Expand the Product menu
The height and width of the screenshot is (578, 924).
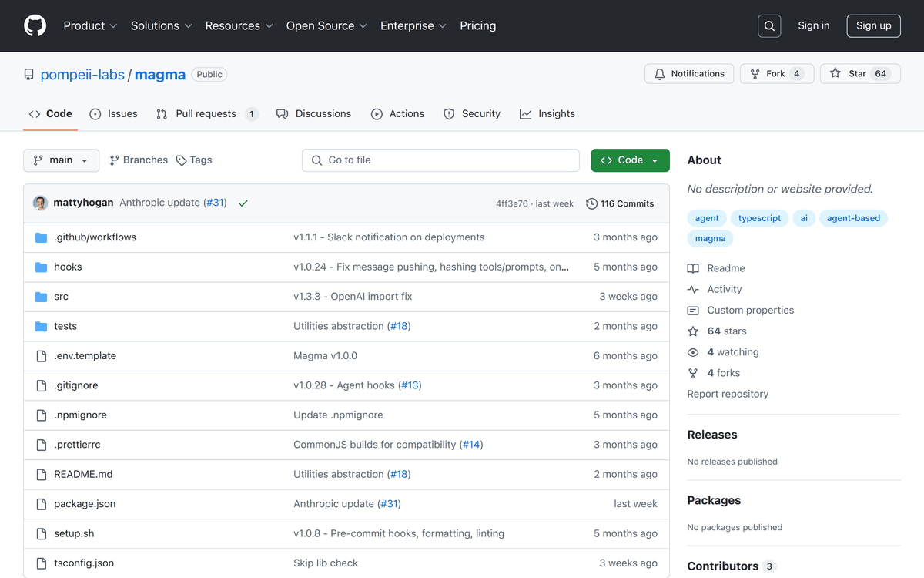(x=90, y=25)
